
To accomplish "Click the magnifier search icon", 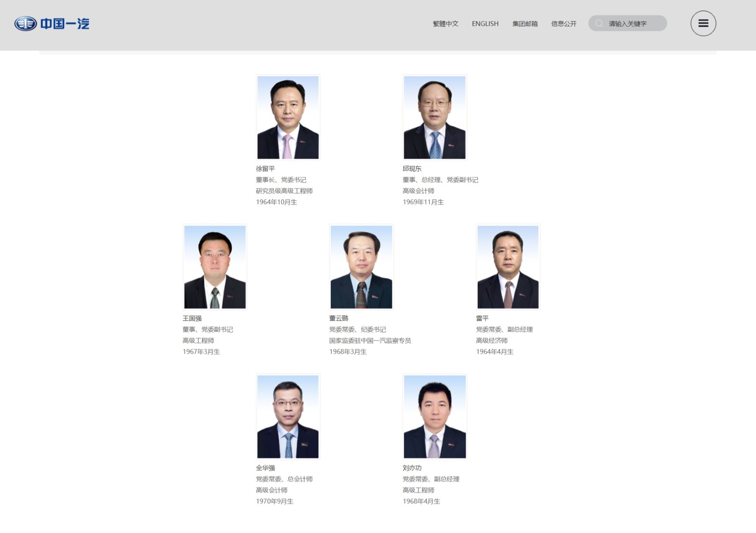I will pos(599,24).
